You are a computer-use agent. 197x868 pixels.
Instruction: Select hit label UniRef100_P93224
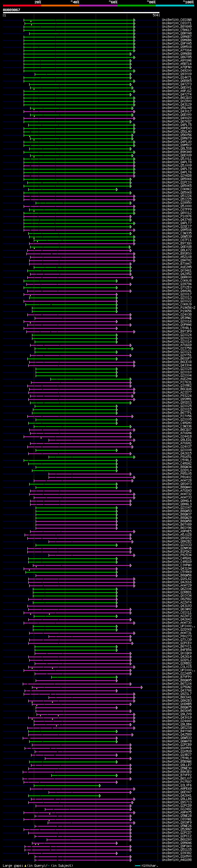(177, 396)
